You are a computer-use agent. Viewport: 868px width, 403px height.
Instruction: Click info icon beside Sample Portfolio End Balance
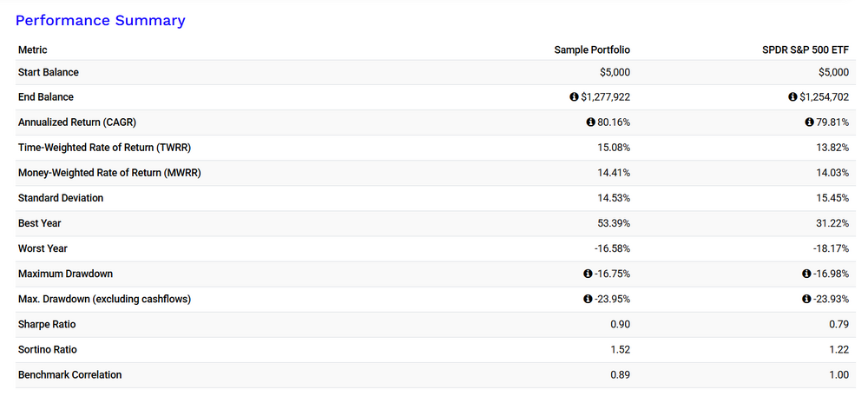click(574, 97)
